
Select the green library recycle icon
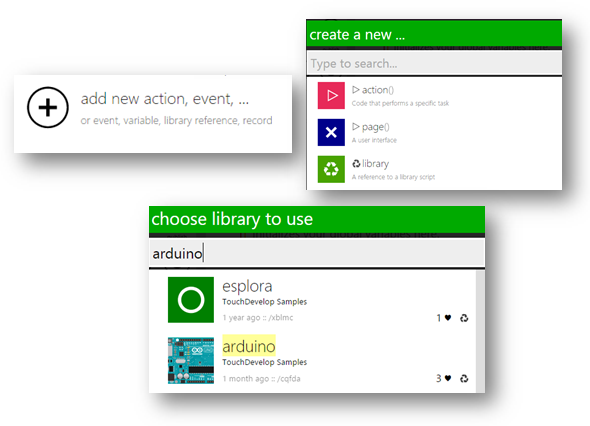[331, 169]
